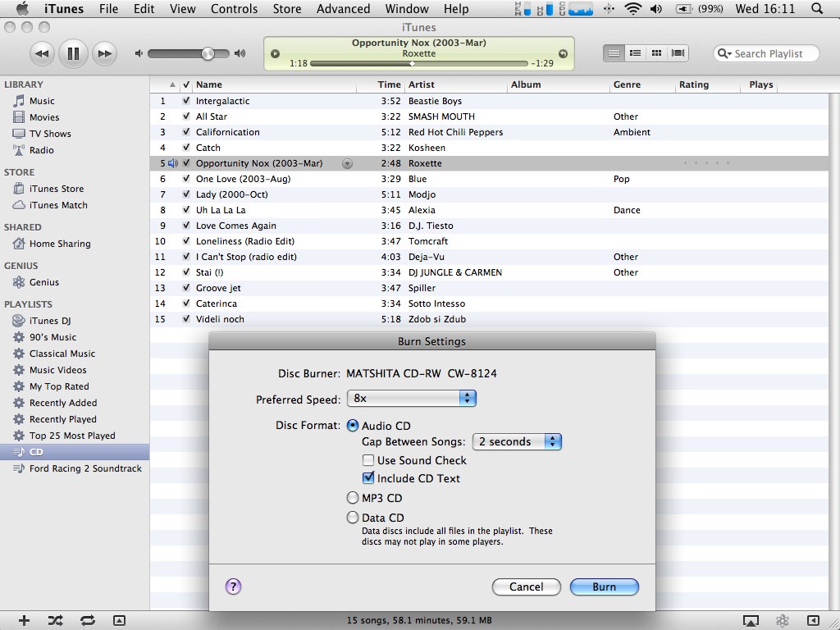This screenshot has width=840, height=630.
Task: Select Audio CD disc format
Action: pos(353,426)
